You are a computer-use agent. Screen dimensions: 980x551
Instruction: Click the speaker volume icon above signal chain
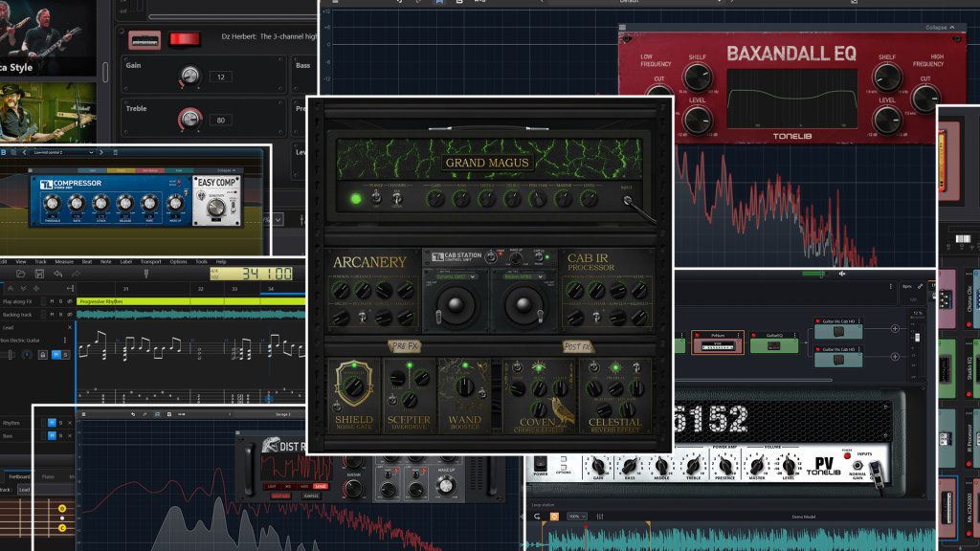(841, 274)
